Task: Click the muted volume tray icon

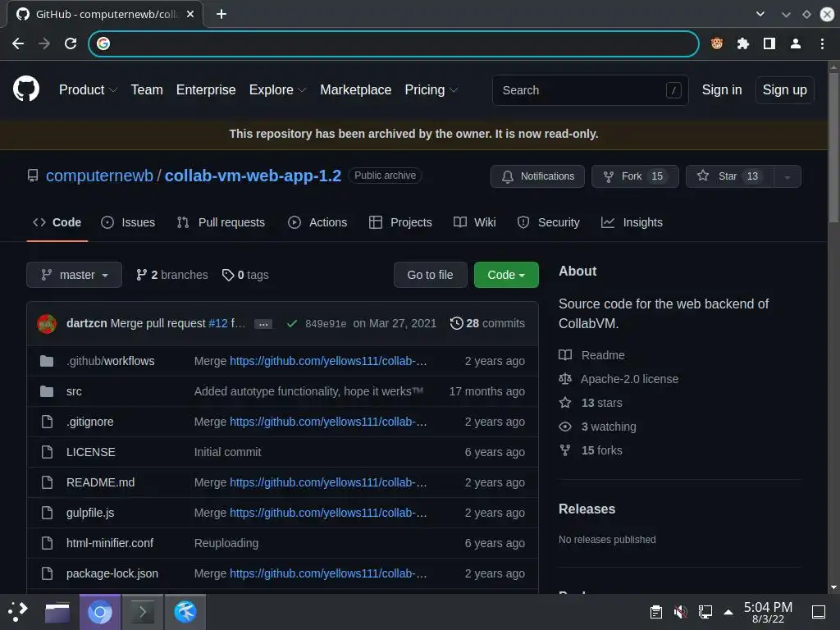Action: coord(680,612)
